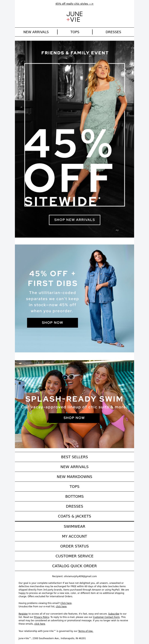Screen dimensions: 149x644
Task: Open SWIMWEAR category link
Action: pos(74,526)
